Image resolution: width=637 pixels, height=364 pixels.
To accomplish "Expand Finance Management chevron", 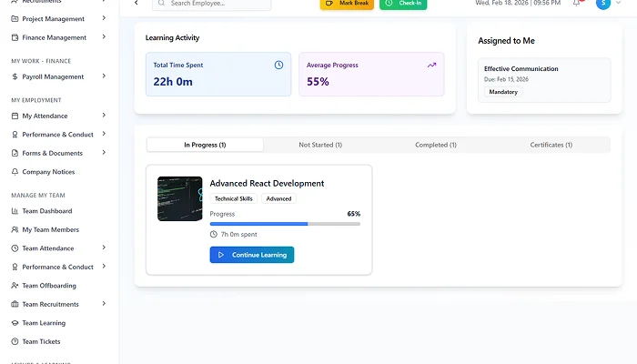I will [104, 37].
